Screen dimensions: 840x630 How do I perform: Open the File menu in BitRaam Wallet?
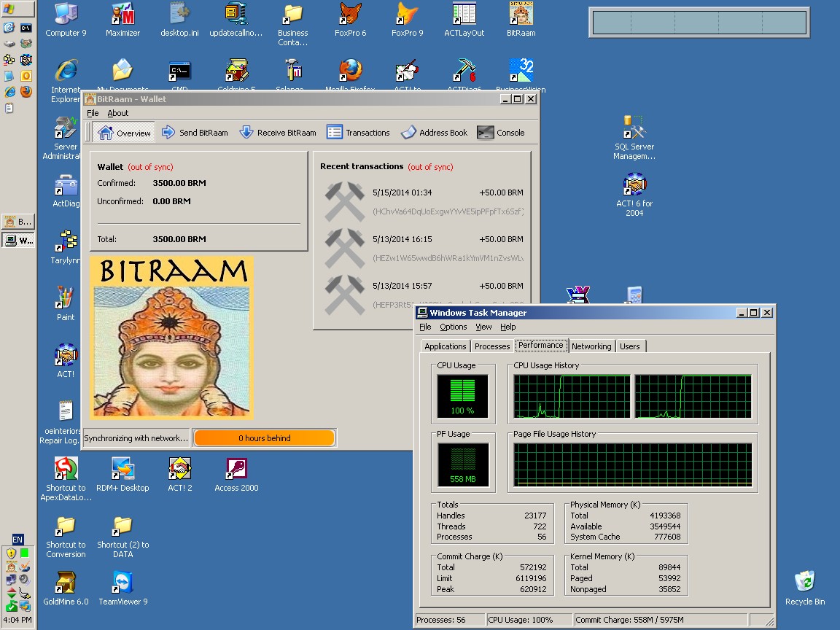point(93,113)
